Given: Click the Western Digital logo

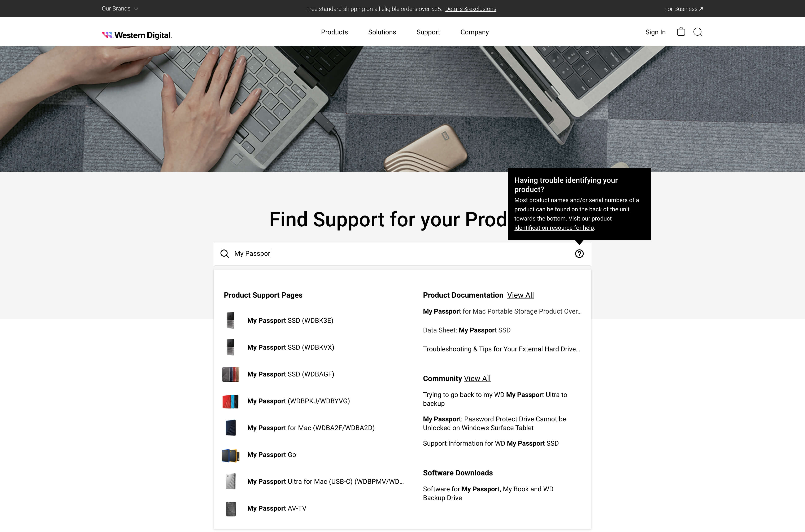Looking at the screenshot, I should (x=137, y=35).
